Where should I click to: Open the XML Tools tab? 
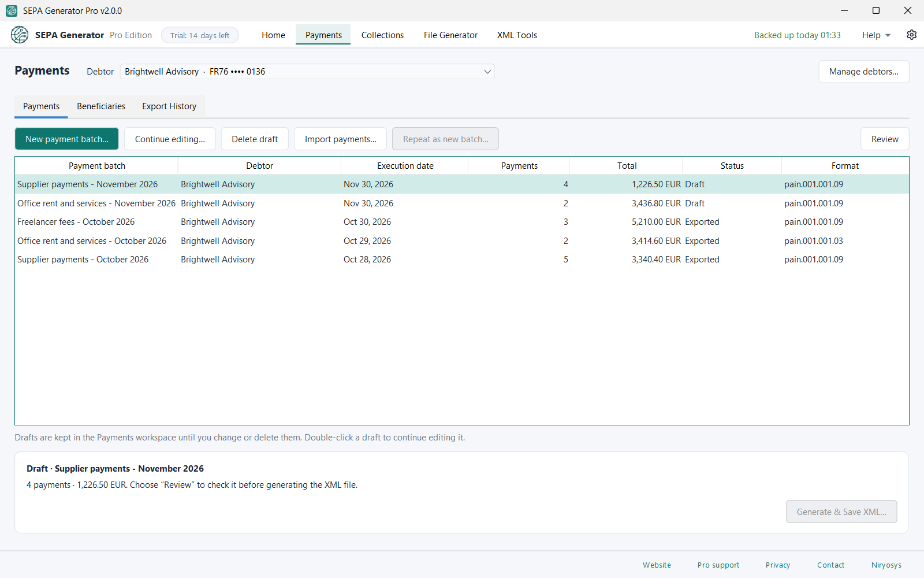pos(517,35)
